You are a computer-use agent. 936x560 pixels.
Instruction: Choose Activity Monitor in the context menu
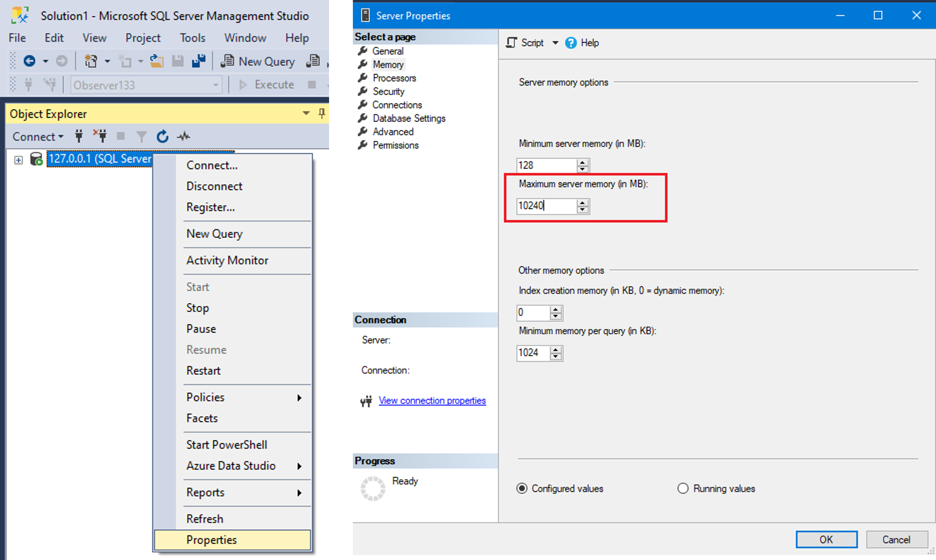(232, 260)
